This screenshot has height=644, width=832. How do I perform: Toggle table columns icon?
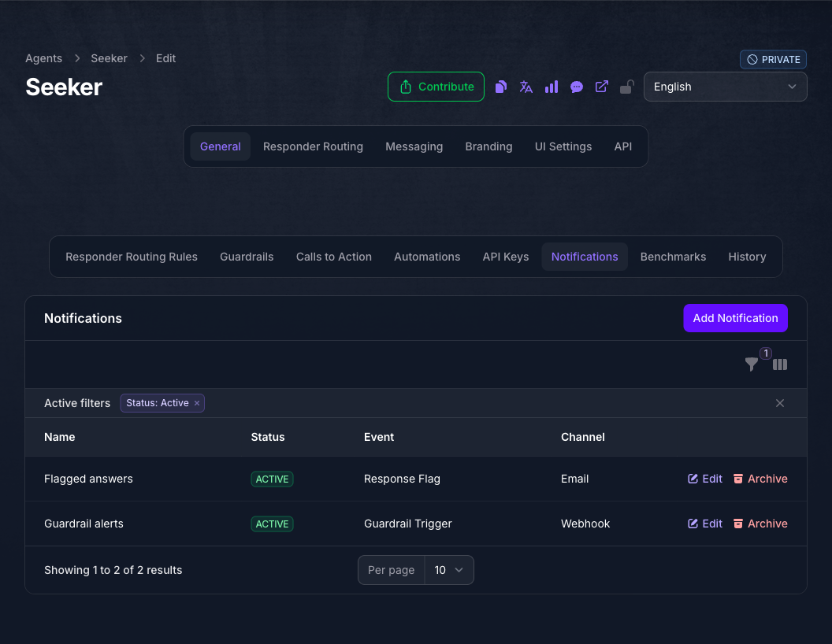point(779,365)
